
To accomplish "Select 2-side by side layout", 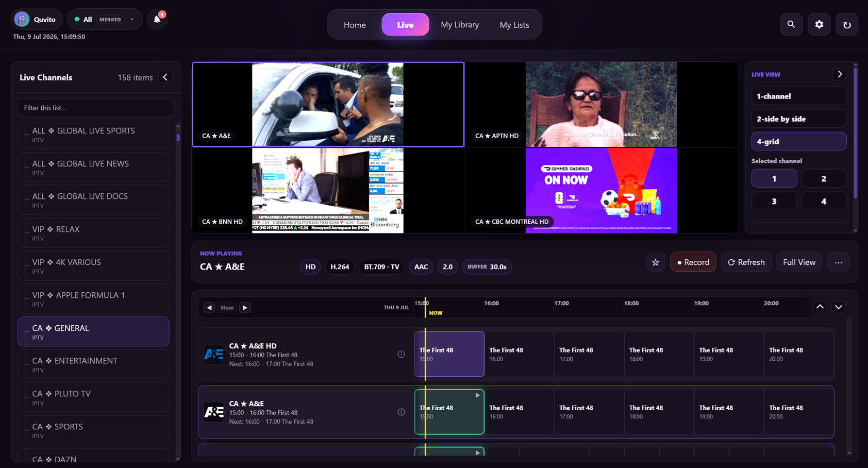I will click(x=799, y=119).
